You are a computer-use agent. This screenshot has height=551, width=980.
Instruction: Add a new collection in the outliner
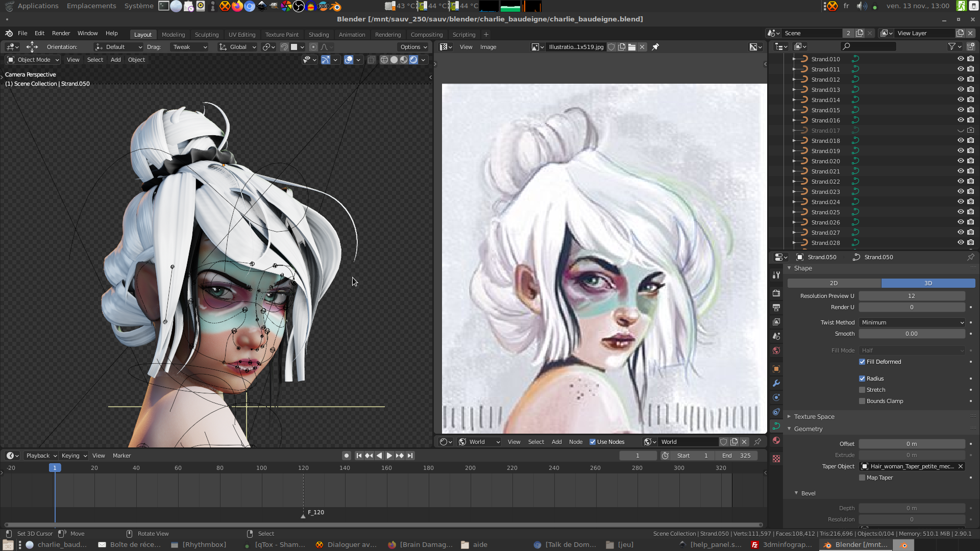click(971, 46)
